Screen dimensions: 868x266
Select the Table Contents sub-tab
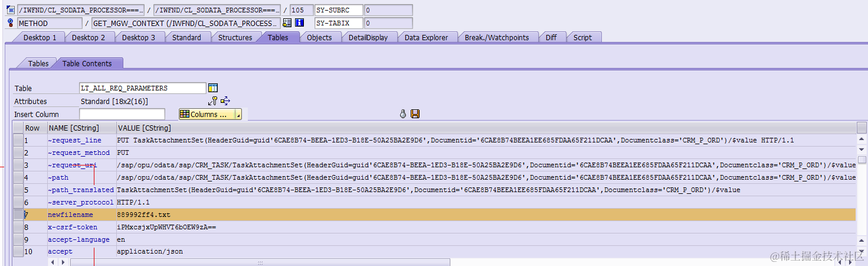click(x=87, y=63)
